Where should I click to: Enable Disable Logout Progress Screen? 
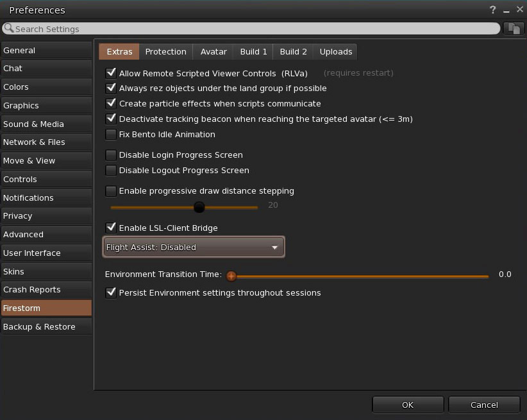[x=111, y=170]
